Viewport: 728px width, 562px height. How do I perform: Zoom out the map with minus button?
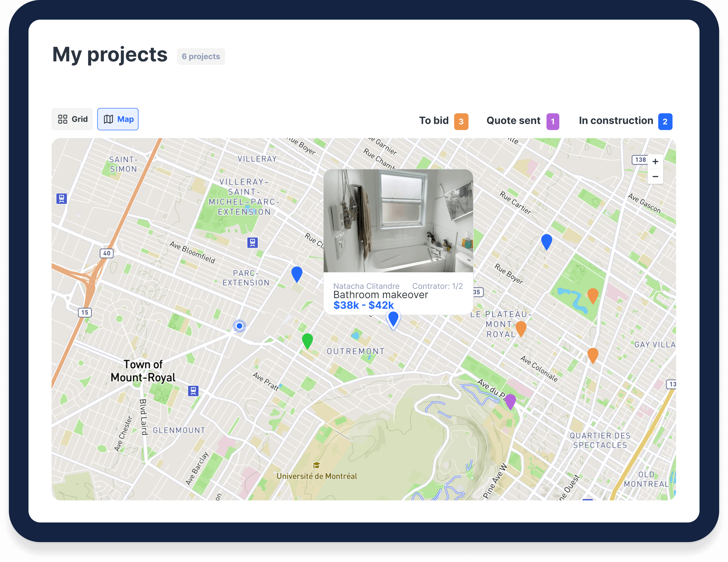click(655, 177)
